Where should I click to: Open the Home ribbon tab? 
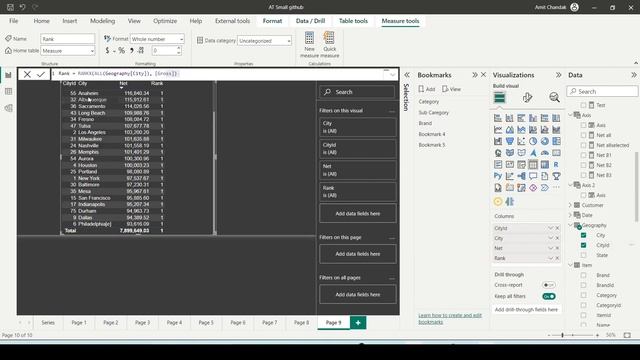pos(42,21)
